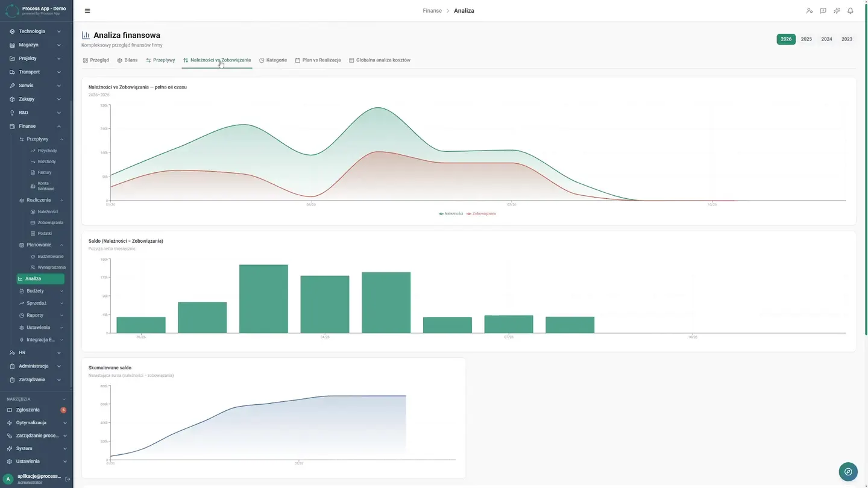Click the Process App - Demo logo
Viewport: 868px width, 488px height.
coord(36,10)
